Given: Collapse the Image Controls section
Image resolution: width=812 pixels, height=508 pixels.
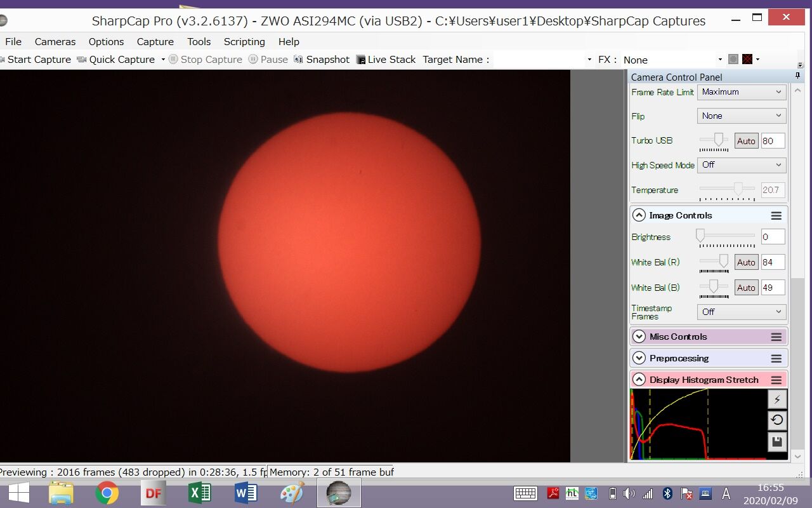Looking at the screenshot, I should point(639,215).
